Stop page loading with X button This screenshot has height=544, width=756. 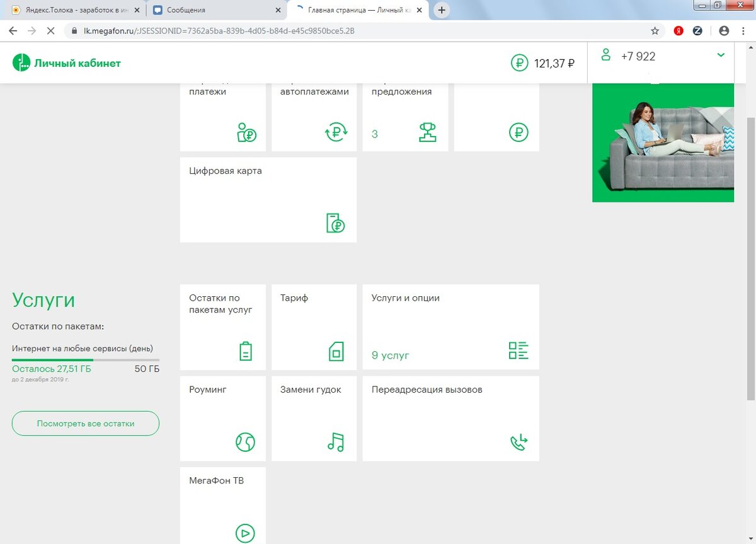[51, 30]
